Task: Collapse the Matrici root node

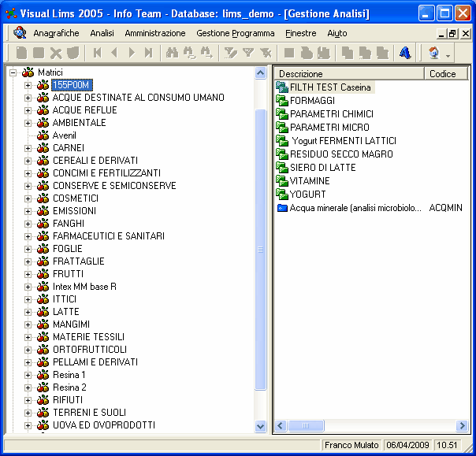Action: coord(13,72)
